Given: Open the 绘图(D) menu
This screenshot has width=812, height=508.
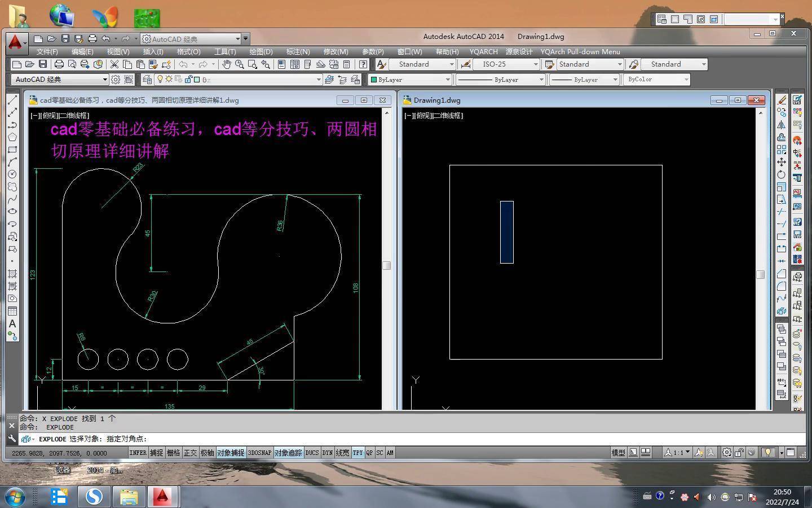Looking at the screenshot, I should click(261, 51).
